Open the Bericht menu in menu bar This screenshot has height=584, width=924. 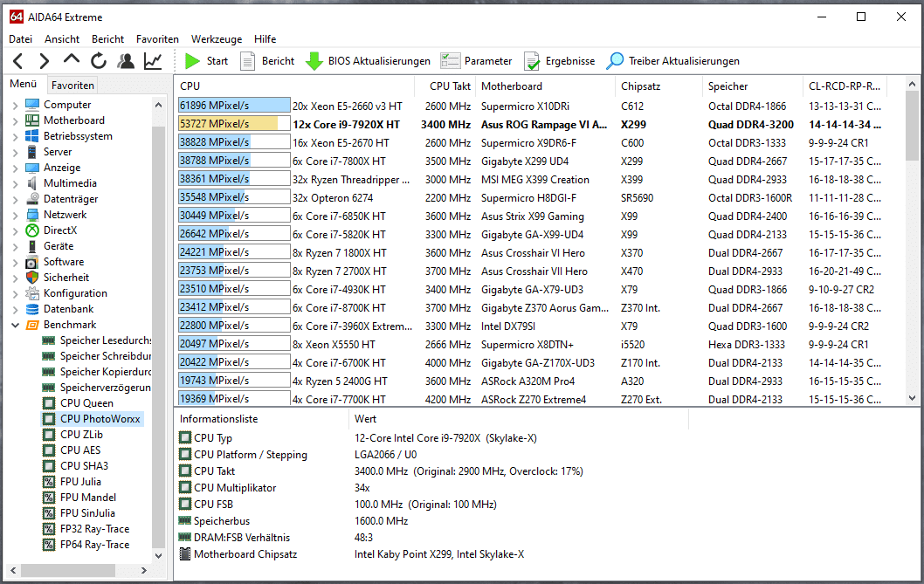(107, 39)
